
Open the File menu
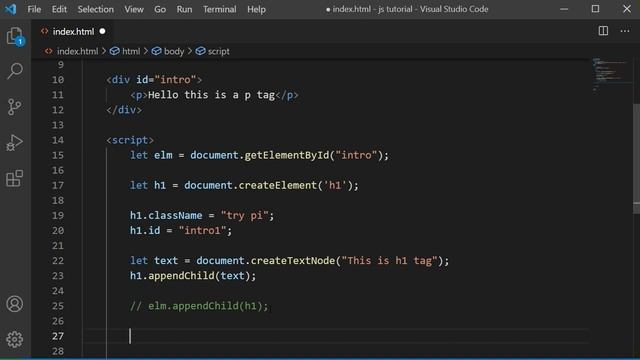click(x=34, y=9)
